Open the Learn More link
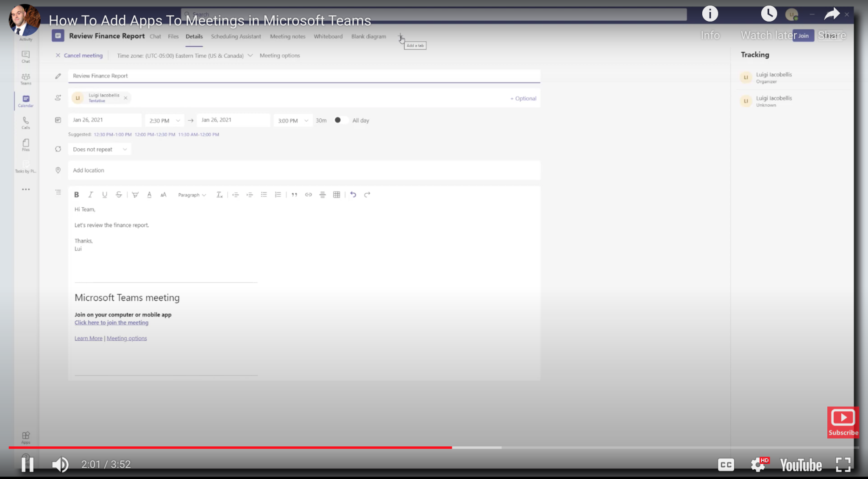Viewport: 868px width, 479px height. tap(89, 338)
